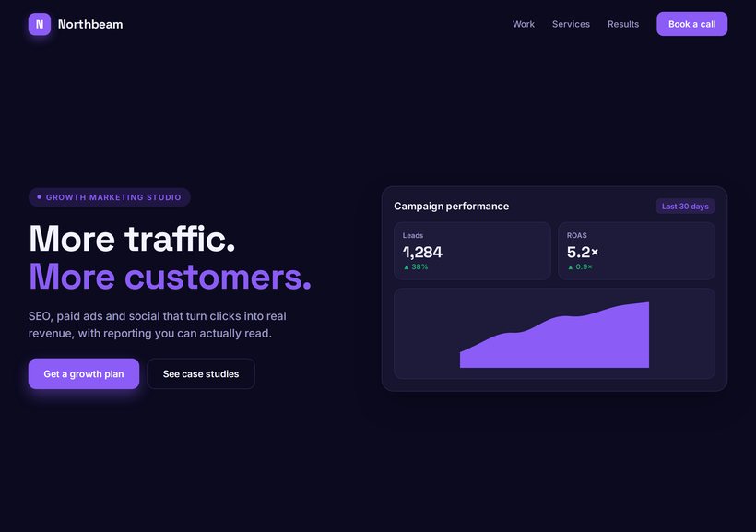Click the Book a call button
756x532 pixels.
tap(691, 24)
